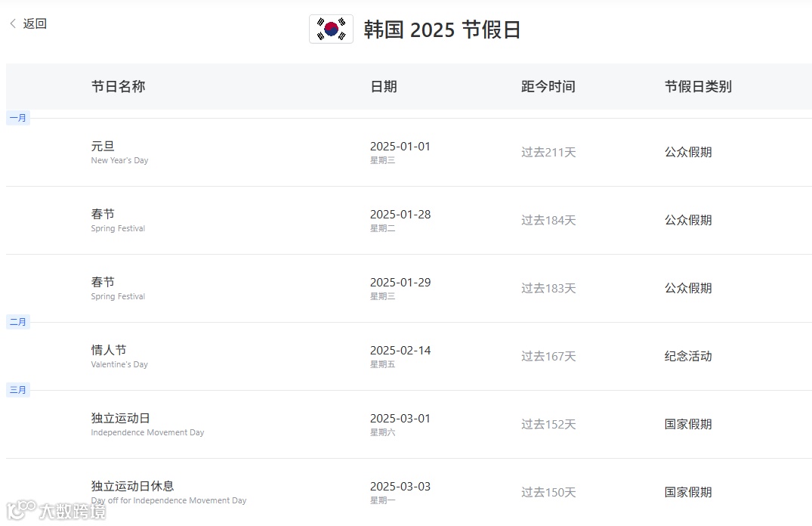Click the page title 韩国 2025 节假日

click(x=442, y=29)
